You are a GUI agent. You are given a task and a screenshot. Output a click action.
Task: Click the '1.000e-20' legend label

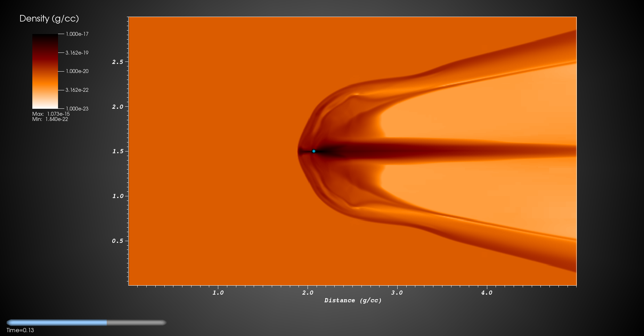77,71
